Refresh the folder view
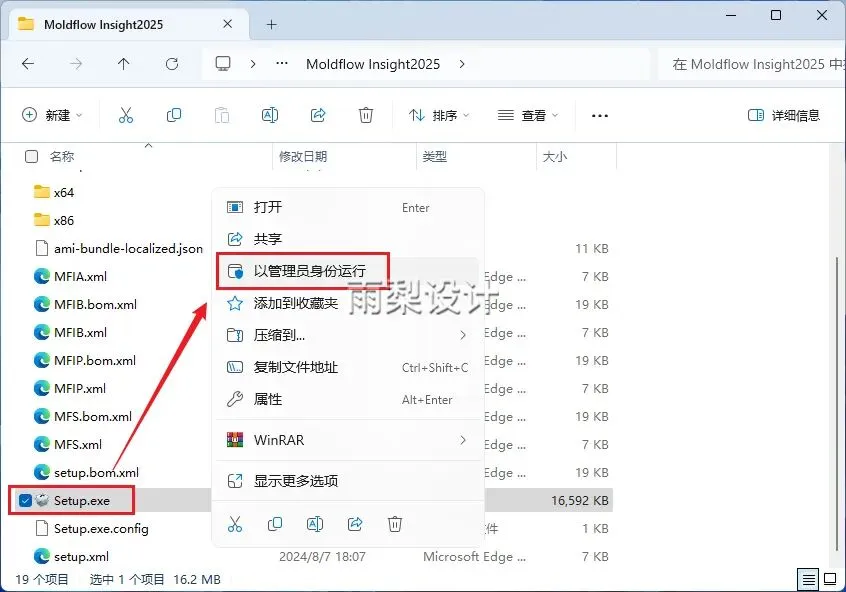 pos(172,64)
